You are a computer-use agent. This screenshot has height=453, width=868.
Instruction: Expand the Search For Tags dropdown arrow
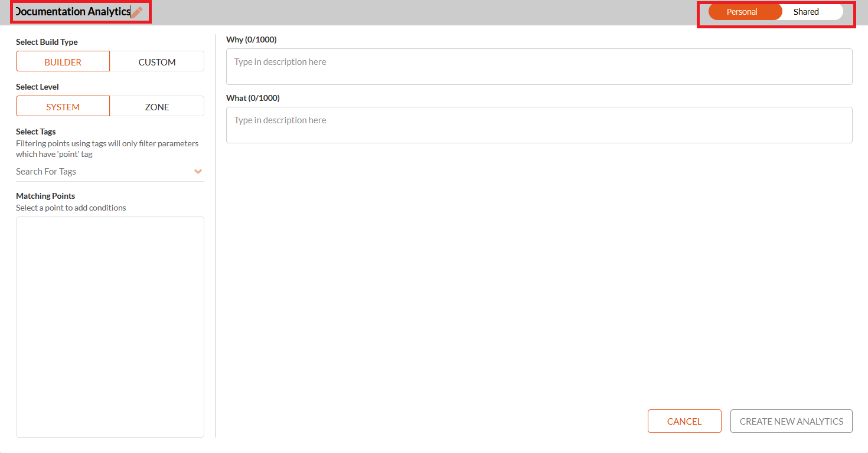[198, 172]
